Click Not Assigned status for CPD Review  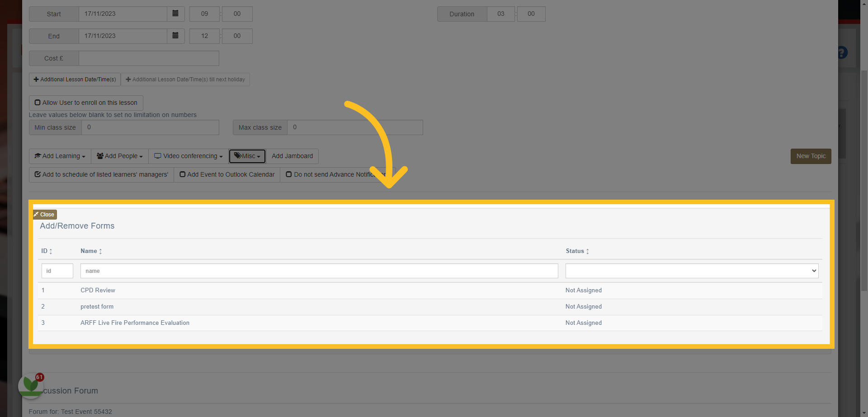pyautogui.click(x=583, y=290)
